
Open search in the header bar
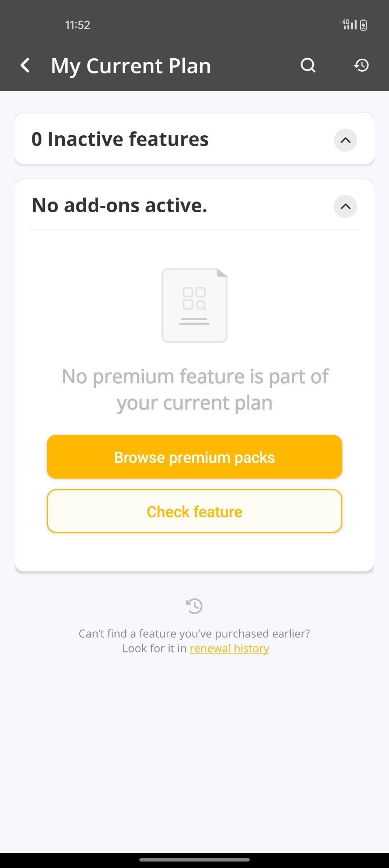308,65
